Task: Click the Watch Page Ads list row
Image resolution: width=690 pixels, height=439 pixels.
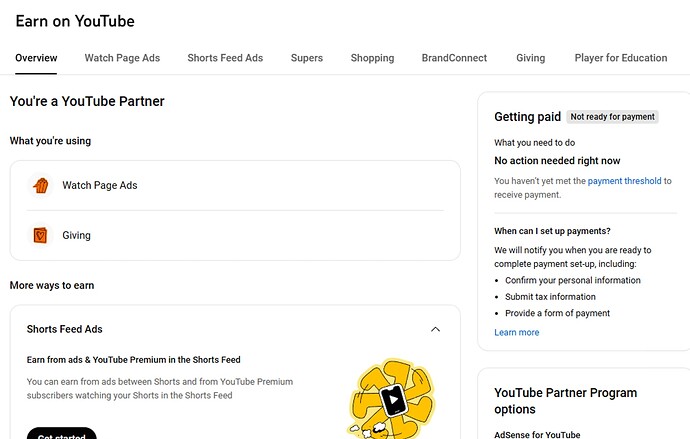Action: 235,186
